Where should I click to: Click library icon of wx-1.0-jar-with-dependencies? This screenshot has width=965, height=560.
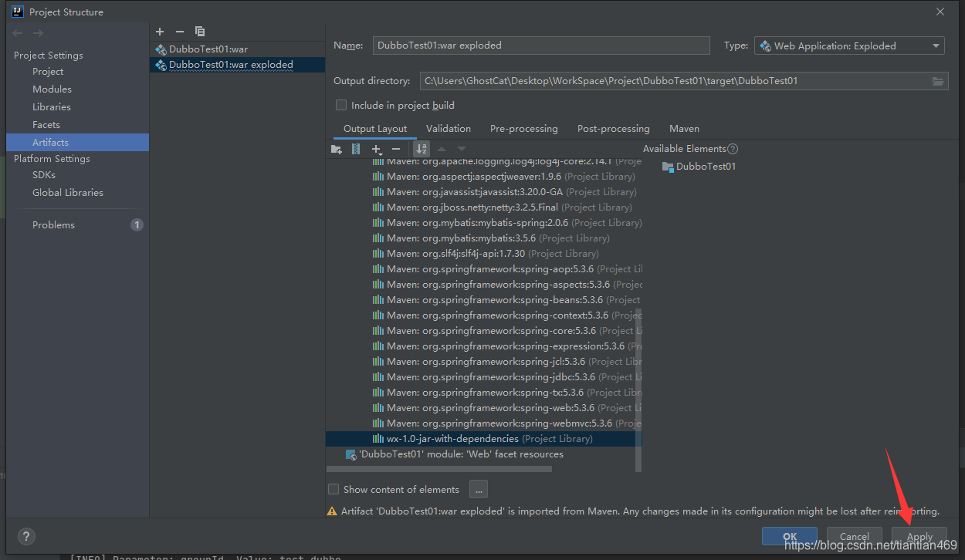(378, 439)
